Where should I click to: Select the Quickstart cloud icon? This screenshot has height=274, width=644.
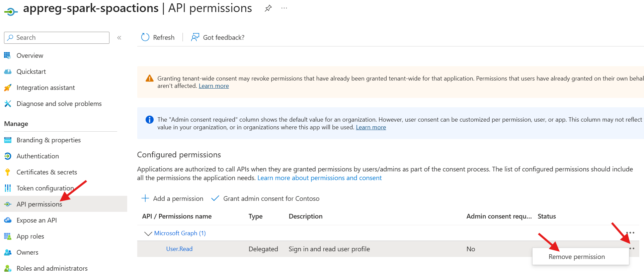(8, 72)
